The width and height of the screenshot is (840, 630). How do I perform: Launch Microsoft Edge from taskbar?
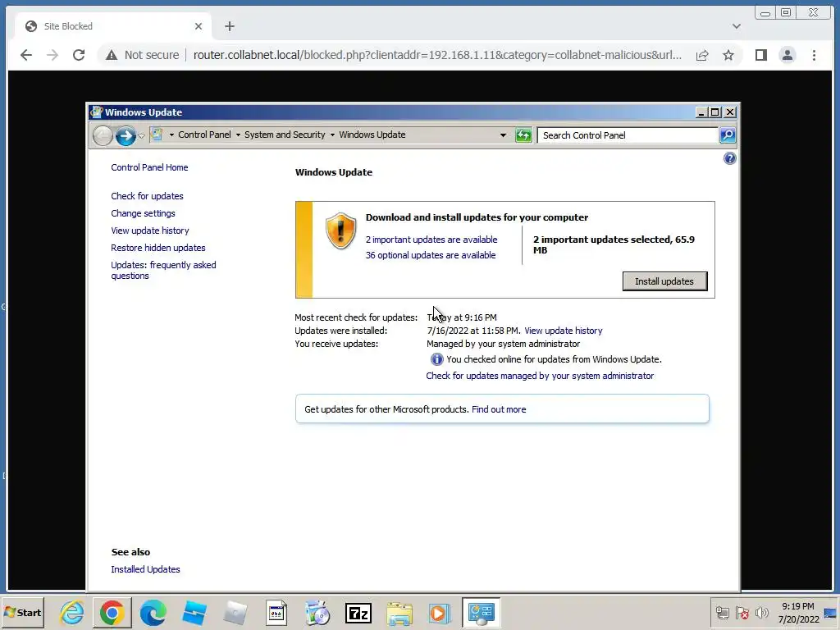[x=153, y=612]
